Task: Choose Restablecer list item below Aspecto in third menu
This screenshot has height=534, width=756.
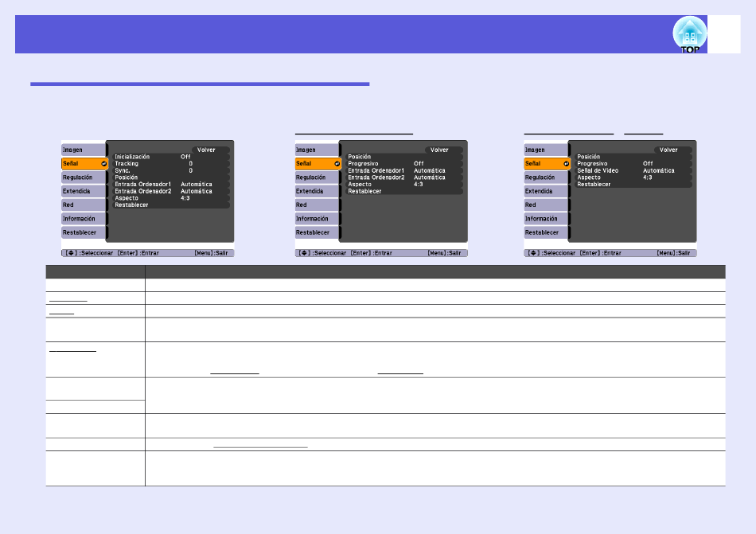Action: [x=633, y=184]
